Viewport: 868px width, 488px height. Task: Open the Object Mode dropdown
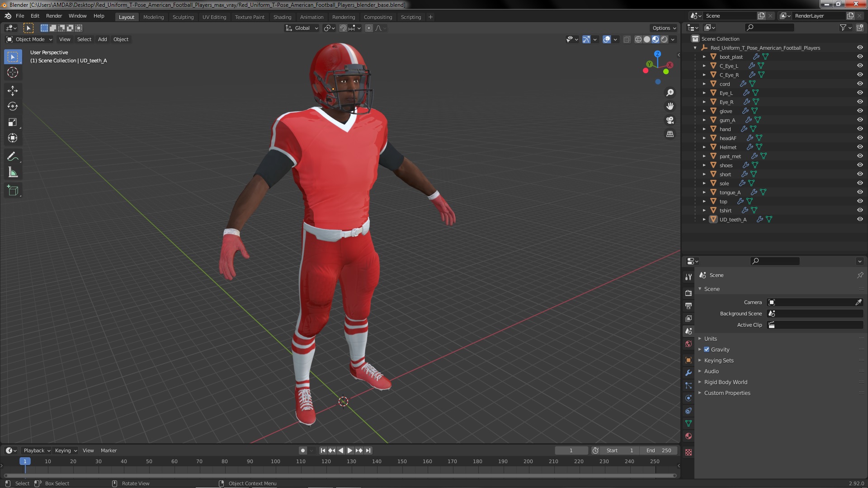pos(29,39)
